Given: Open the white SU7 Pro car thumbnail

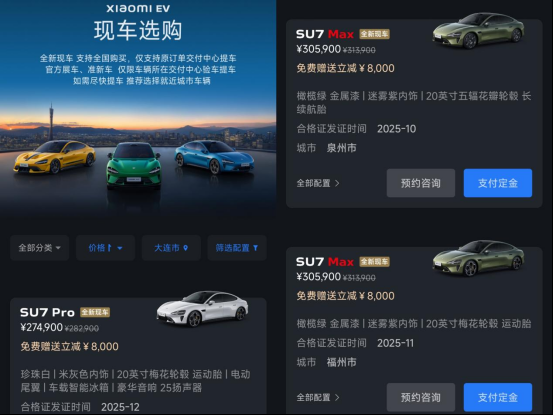Looking at the screenshot, I should [x=202, y=309].
